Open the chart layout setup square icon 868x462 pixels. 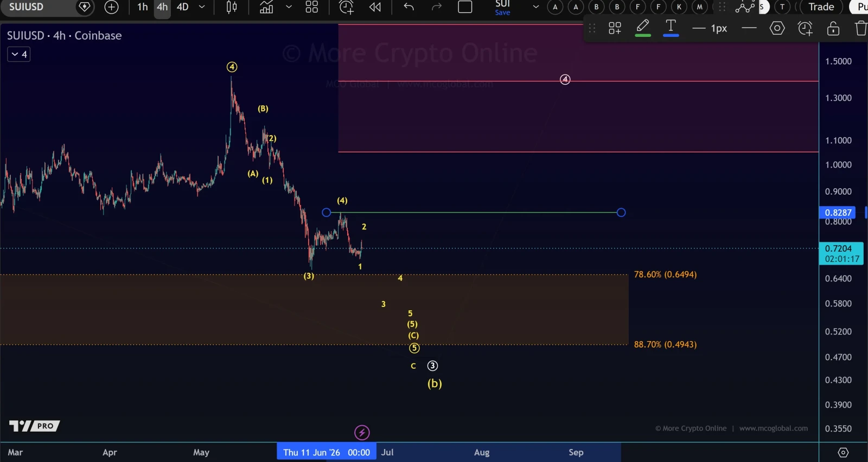click(465, 7)
